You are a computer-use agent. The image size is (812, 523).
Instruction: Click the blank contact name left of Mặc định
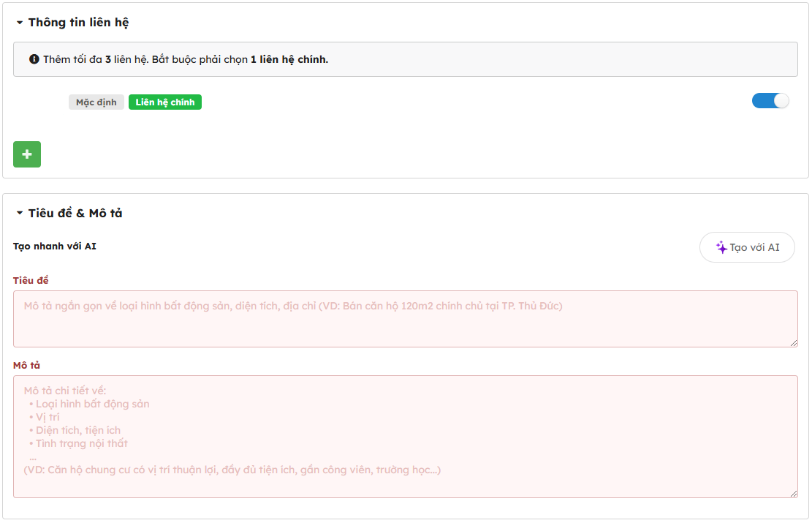point(41,102)
